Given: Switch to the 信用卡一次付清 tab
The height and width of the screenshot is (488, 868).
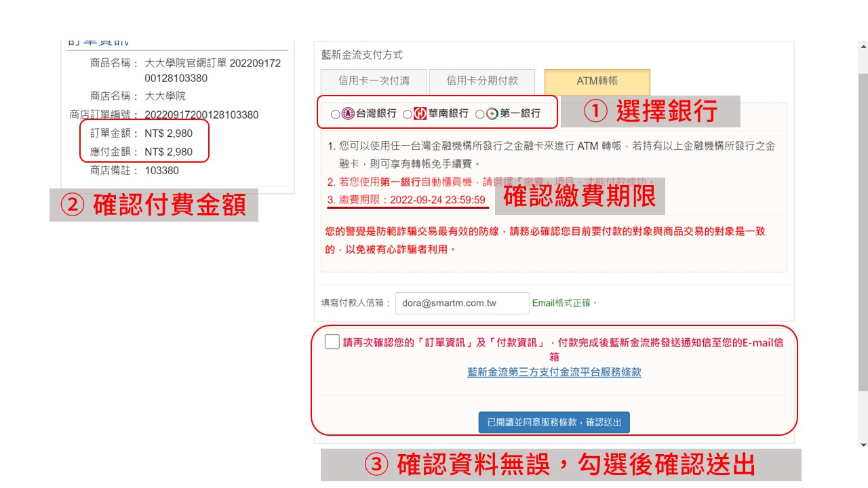Looking at the screenshot, I should (374, 81).
